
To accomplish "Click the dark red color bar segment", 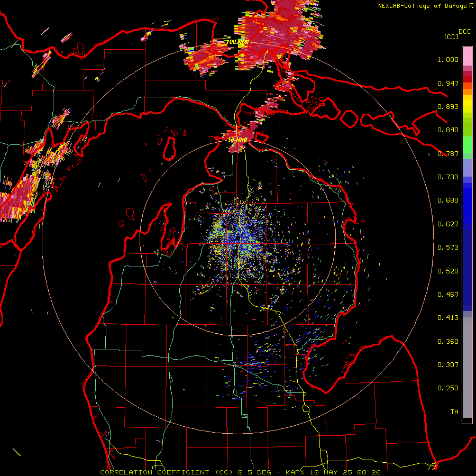I will 467,79.
